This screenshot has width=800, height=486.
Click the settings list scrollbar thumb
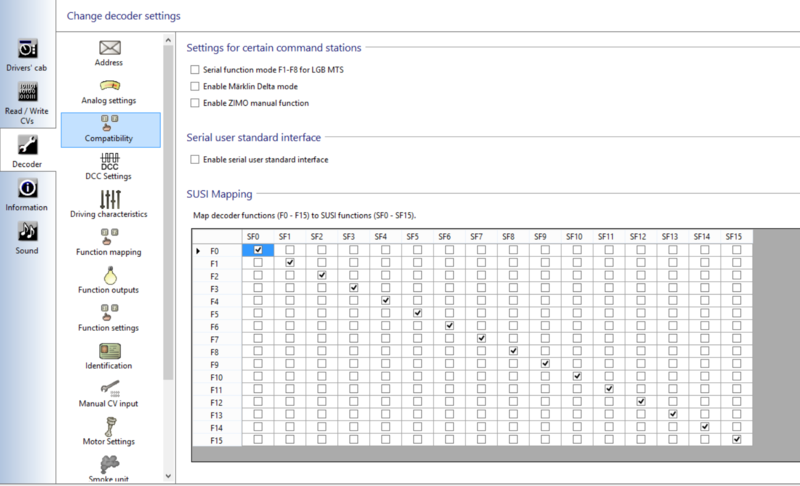coord(168,212)
